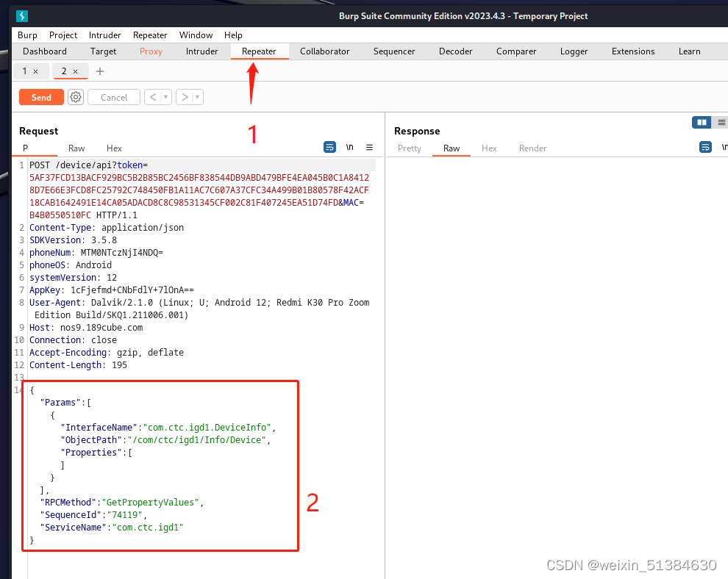Open the Intruder menu
The image size is (728, 579).
click(105, 35)
